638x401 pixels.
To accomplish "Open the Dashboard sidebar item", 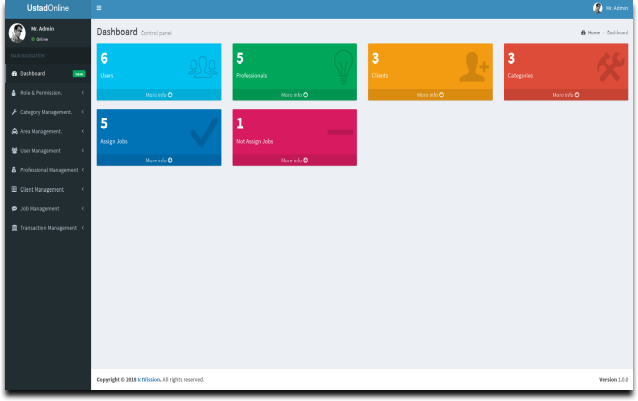I will [x=48, y=74].
